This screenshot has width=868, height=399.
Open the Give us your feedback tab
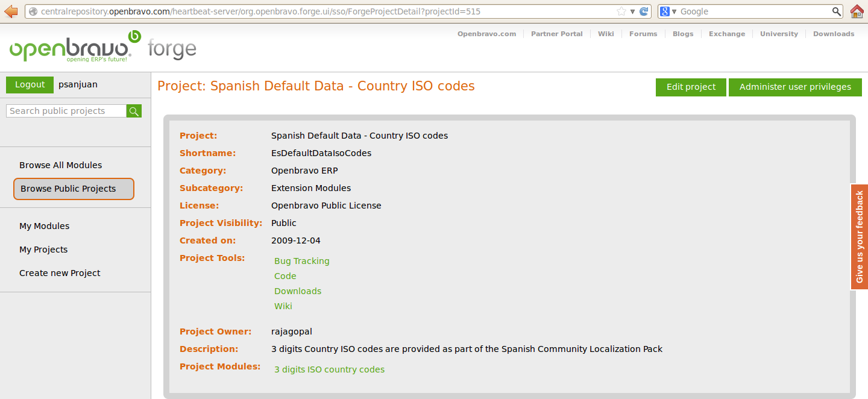click(859, 237)
